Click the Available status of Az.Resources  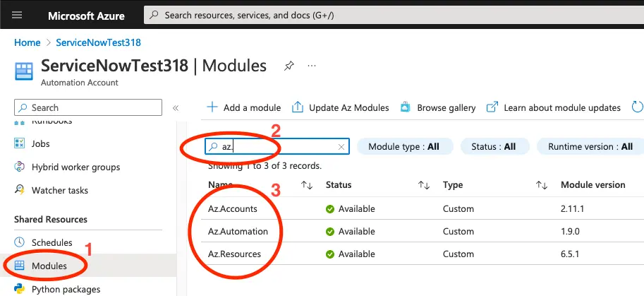pyautogui.click(x=356, y=254)
